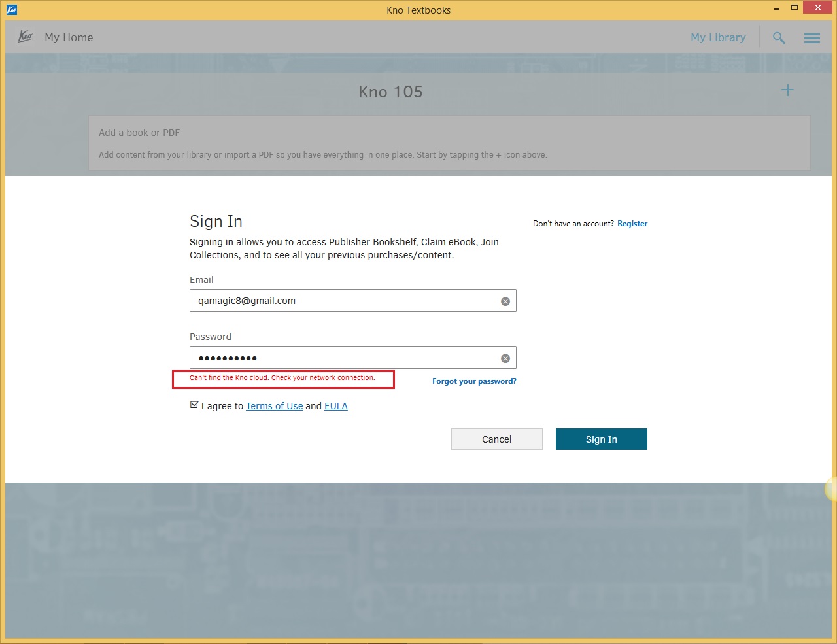Select the Kno 105 course title
837x644 pixels.
390,92
